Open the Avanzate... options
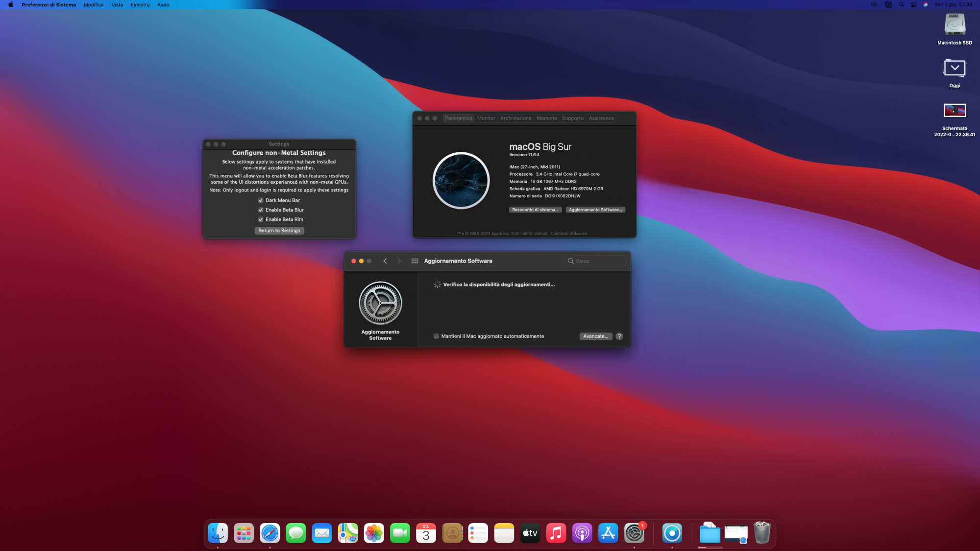Screen dimensions: 980x551 tap(595, 336)
